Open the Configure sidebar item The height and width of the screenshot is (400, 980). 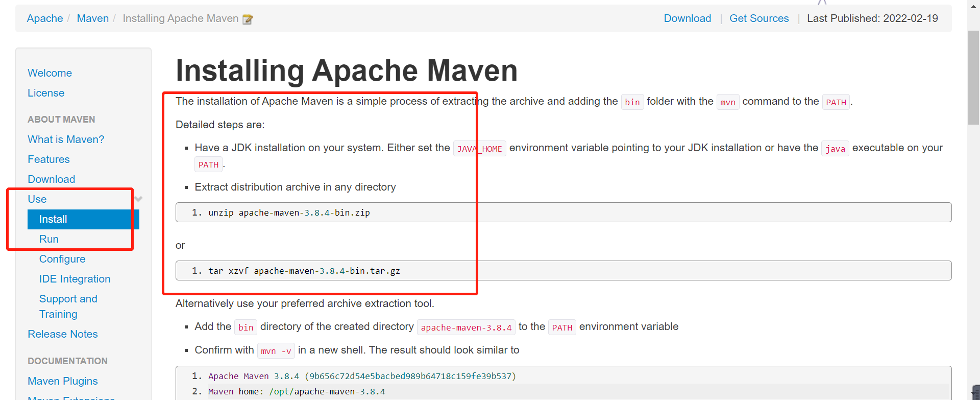[62, 259]
